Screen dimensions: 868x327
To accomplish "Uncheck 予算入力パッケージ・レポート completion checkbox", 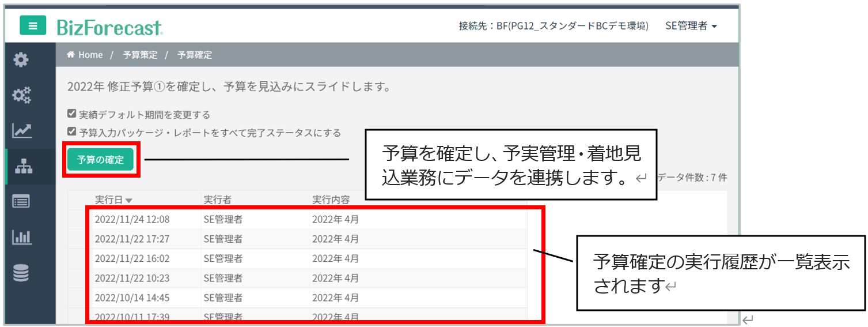I will click(x=72, y=133).
